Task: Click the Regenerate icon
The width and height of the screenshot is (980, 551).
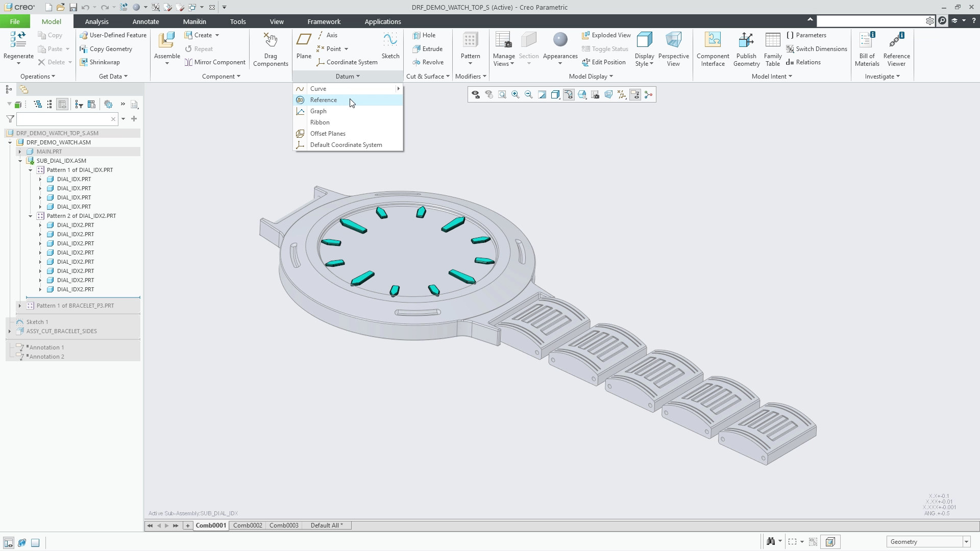Action: [x=18, y=40]
